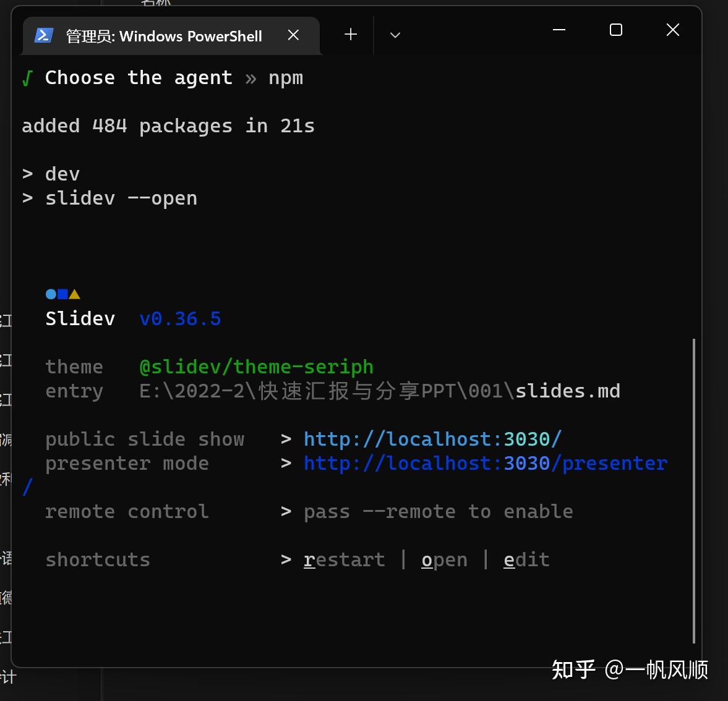The height and width of the screenshot is (701, 728).
Task: Click the yellow triangle in the Slidev logo
Action: (74, 294)
